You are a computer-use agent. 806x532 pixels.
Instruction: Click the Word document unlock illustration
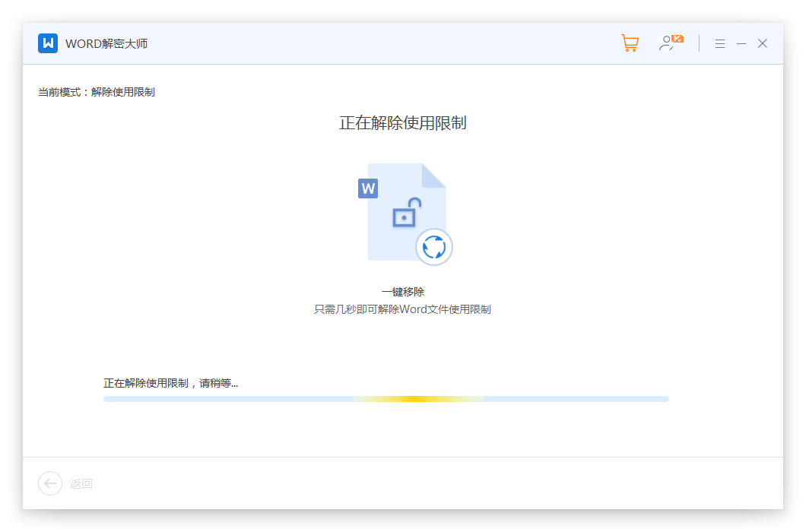405,214
